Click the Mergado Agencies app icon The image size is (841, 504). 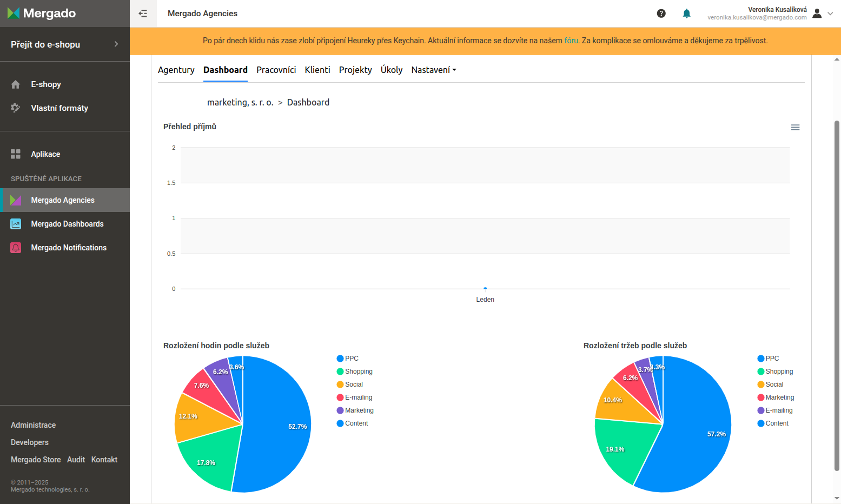16,200
